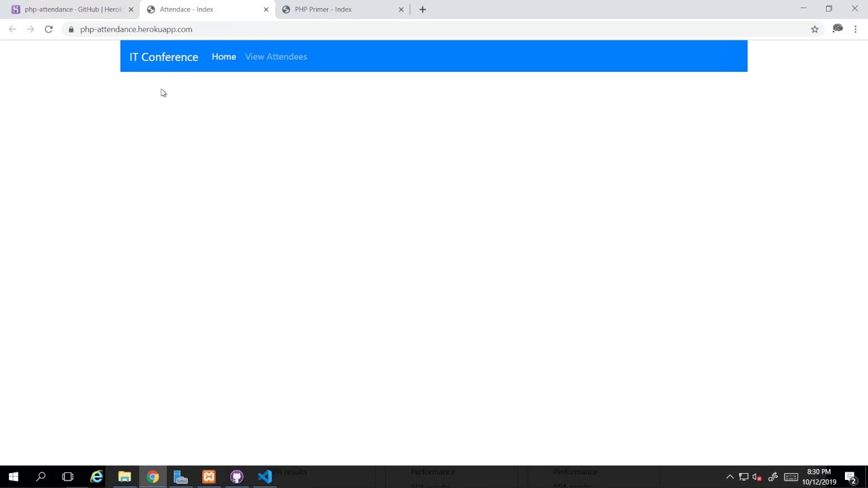Click the Chrome taskbar icon
This screenshot has height=488, width=868.
click(153, 477)
